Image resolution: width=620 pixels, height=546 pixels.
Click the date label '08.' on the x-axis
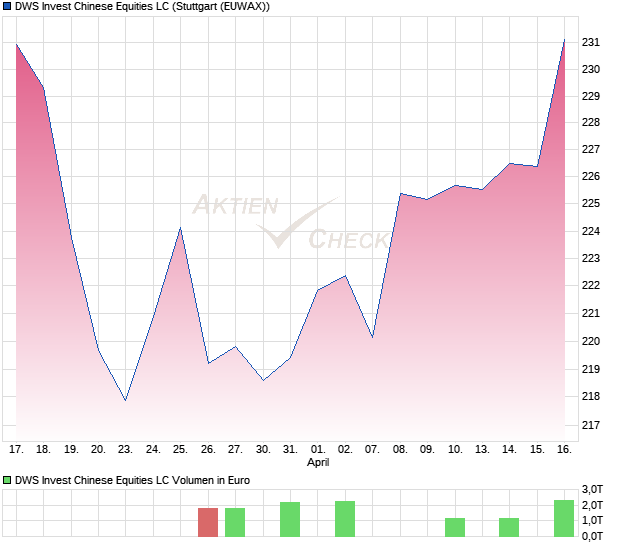pos(400,450)
